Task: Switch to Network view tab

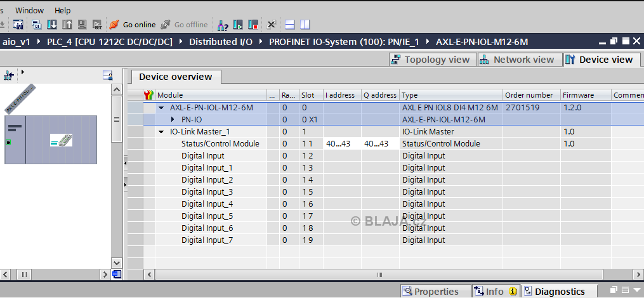Action: [520, 60]
